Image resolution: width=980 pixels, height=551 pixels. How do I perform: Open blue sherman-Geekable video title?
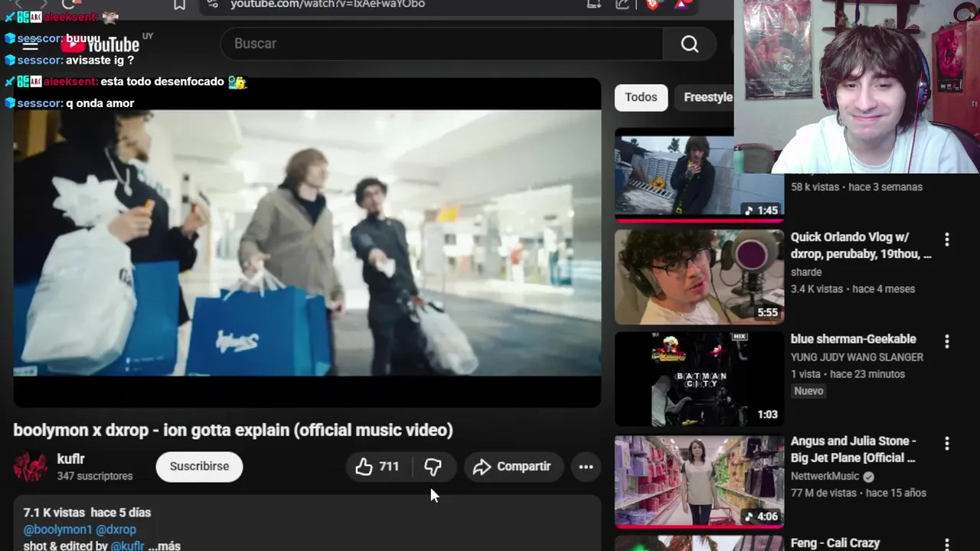pos(853,339)
